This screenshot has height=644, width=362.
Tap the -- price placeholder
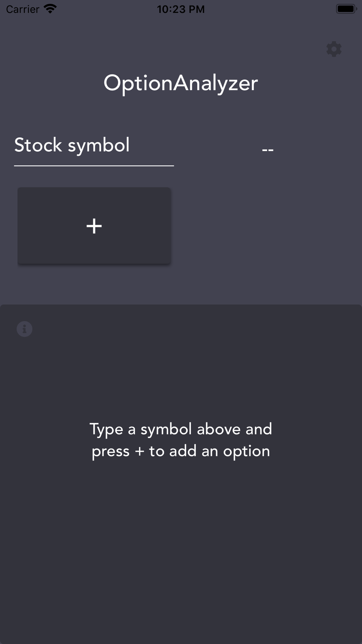[x=268, y=149]
